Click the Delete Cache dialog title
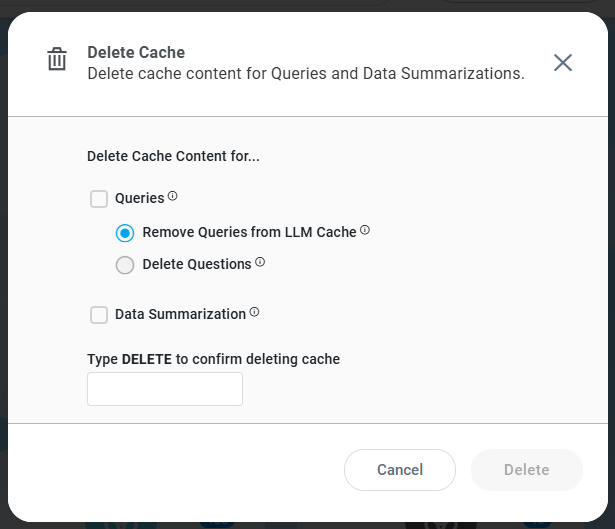 136,52
